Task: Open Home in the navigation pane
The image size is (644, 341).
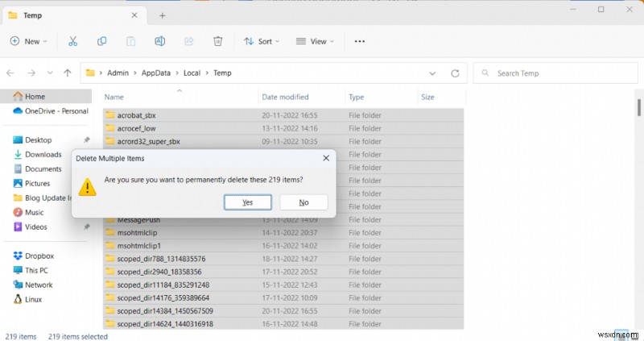Action: 46,96
